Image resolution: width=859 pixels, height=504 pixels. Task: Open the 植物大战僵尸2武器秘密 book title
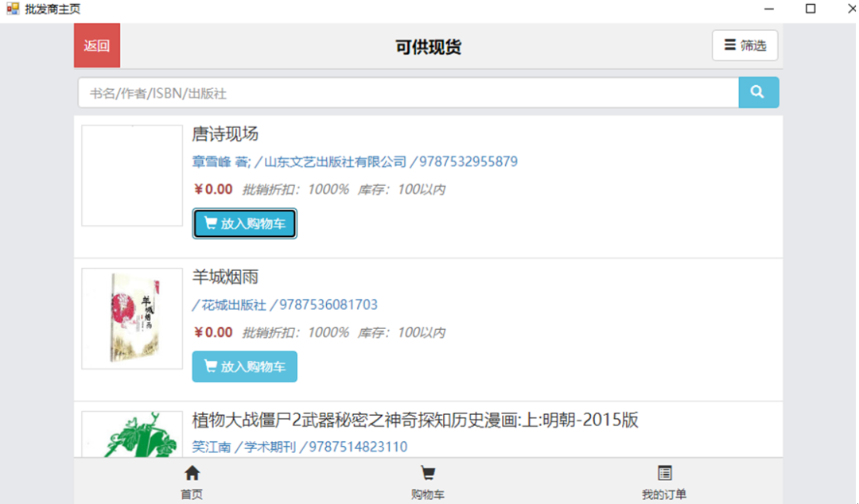pos(415,420)
